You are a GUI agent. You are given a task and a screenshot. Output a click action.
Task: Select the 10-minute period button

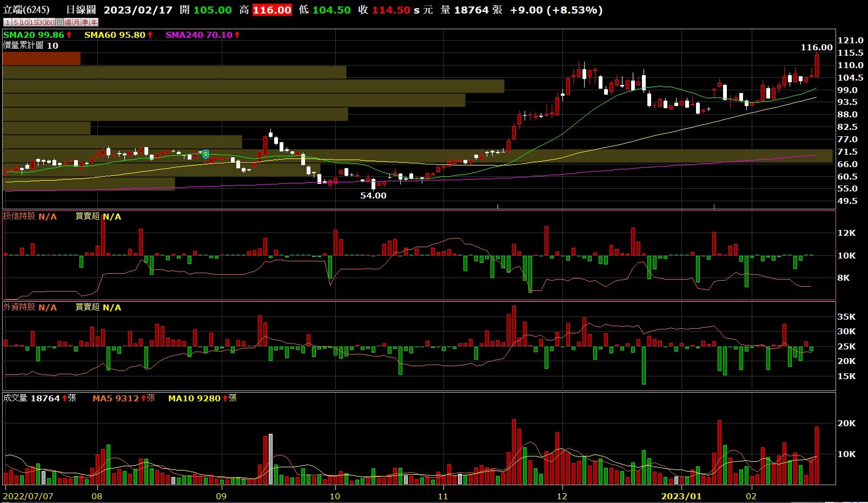pyautogui.click(x=25, y=22)
